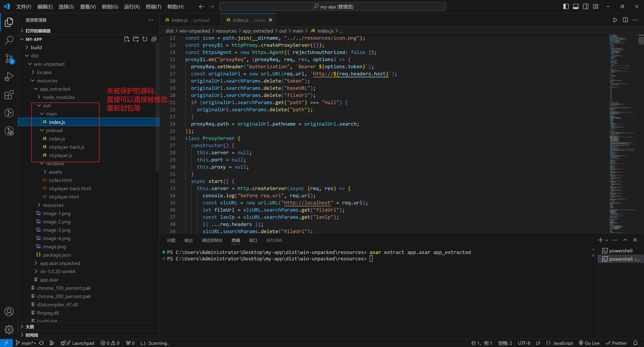Open editor more actions ellipsis

[635, 20]
